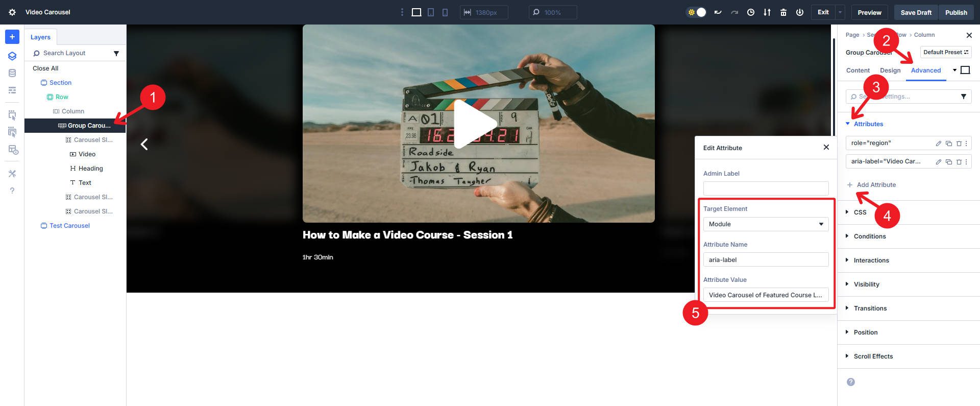Open the database icon in left sidebar
The image size is (980, 406).
click(x=12, y=73)
